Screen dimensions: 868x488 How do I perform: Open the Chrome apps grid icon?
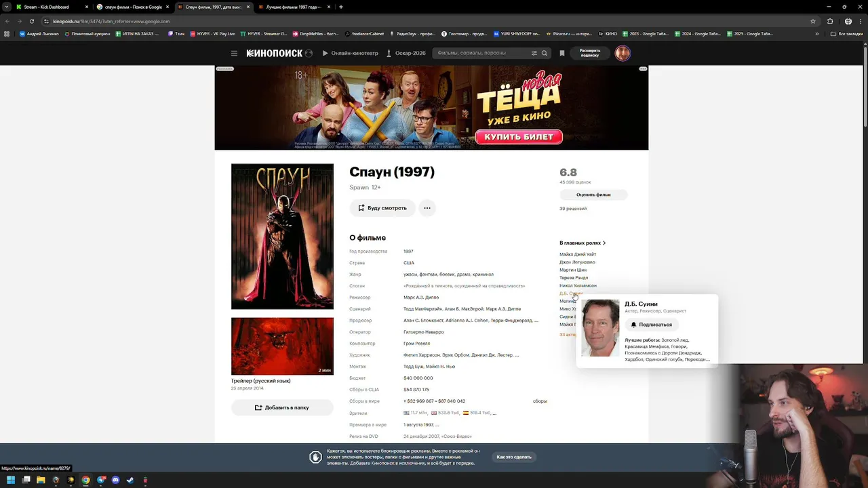(7, 34)
